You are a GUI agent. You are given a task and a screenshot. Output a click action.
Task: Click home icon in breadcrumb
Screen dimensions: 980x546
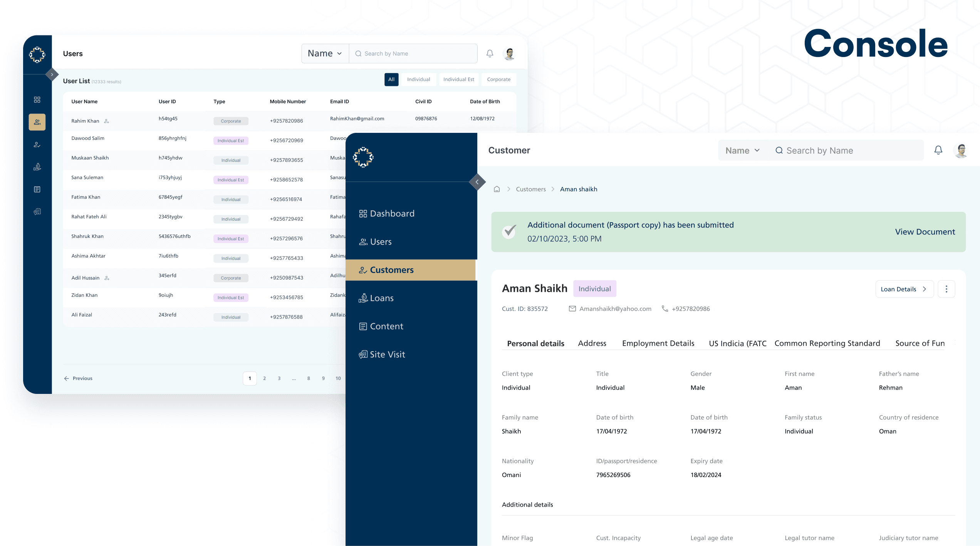pos(497,189)
